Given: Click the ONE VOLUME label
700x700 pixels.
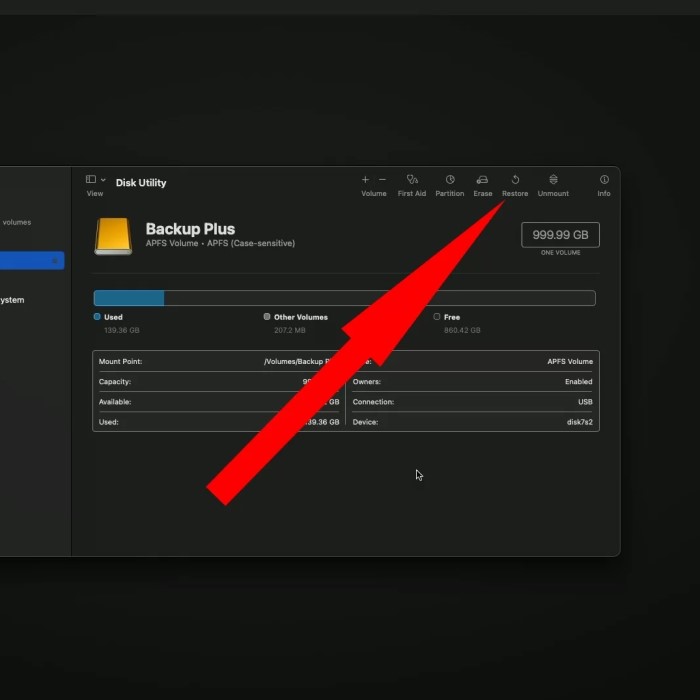Looking at the screenshot, I should click(560, 253).
